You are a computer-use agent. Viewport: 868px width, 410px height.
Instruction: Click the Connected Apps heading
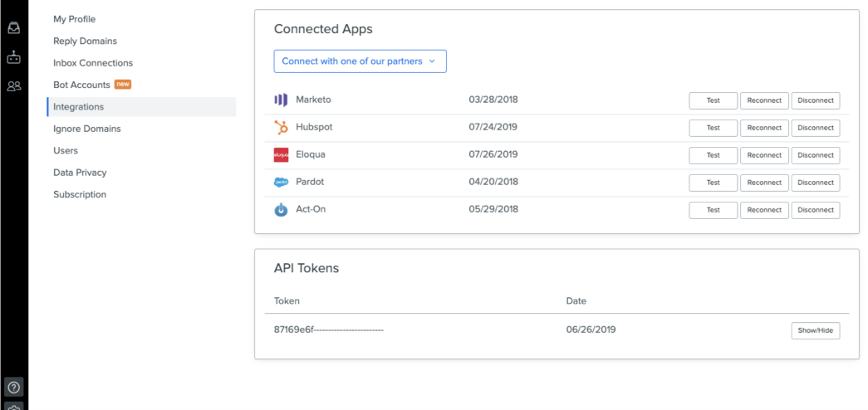(323, 29)
